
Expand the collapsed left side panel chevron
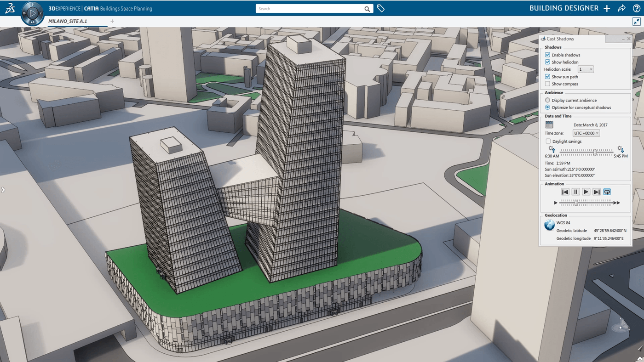[x=3, y=189]
